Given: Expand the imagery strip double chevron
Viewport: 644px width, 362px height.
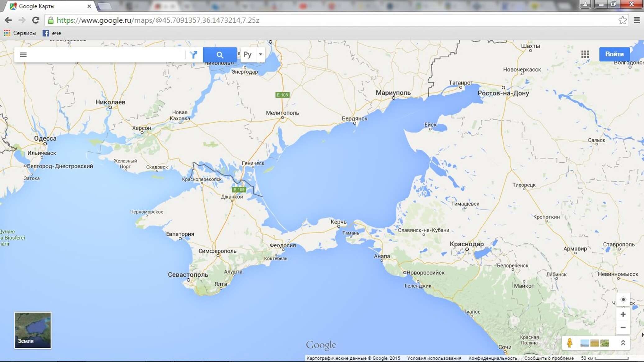Looking at the screenshot, I should click(x=623, y=343).
